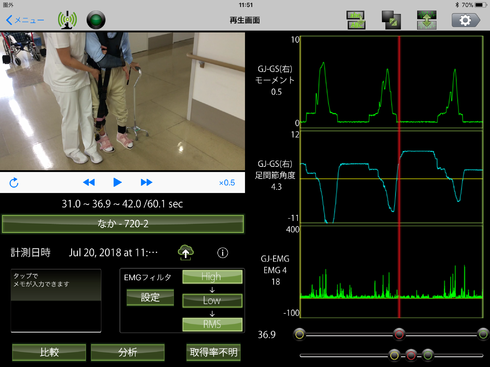
Task: Tap the GJ-EMG EMG 4 graph label
Action: coord(275,270)
